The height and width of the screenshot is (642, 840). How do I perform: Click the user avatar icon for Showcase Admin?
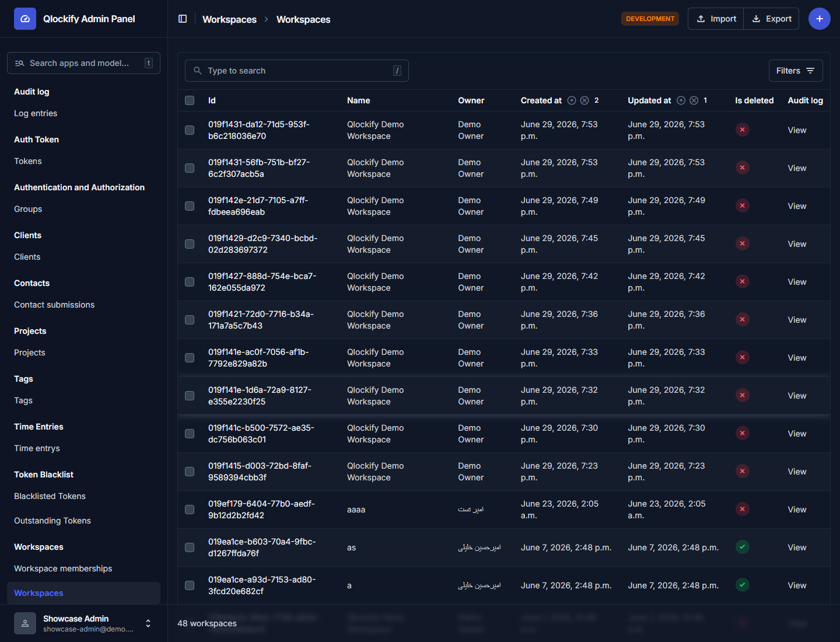pyautogui.click(x=25, y=623)
